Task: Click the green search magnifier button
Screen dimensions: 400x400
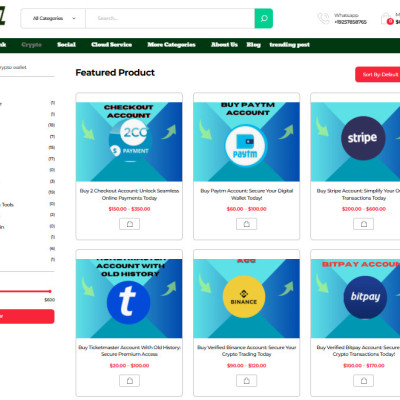Action: (x=264, y=18)
